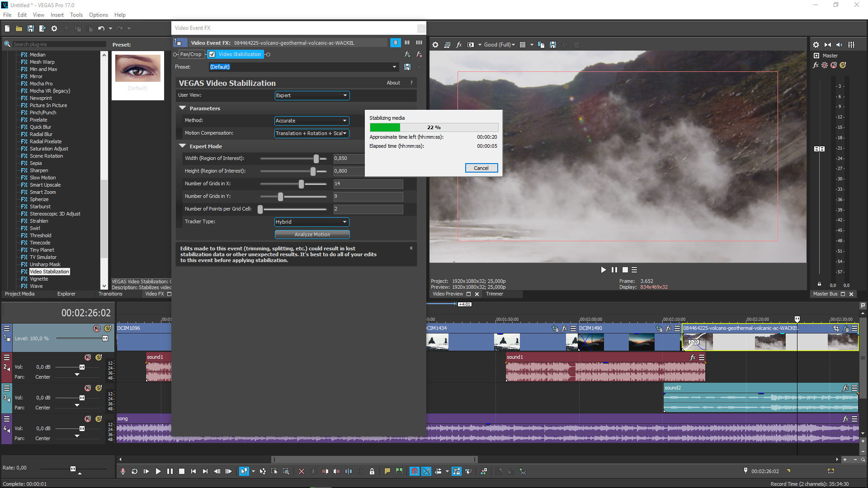Adjust the Width Region of Interest slider
The width and height of the screenshot is (868, 488).
tap(316, 158)
